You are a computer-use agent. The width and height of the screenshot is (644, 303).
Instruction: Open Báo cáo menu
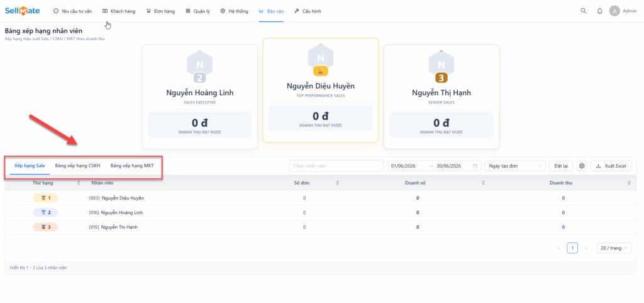(x=271, y=11)
